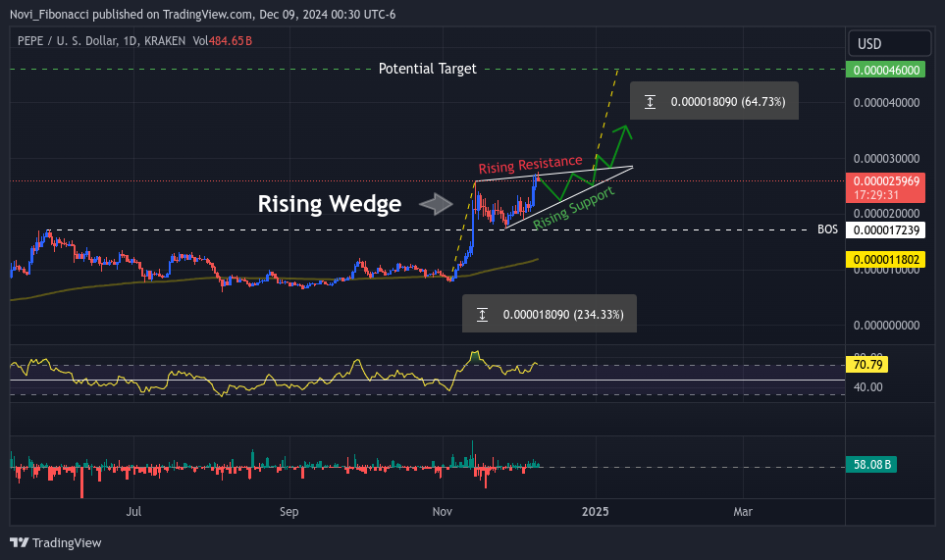Click the current price label 0.000025969
945x560 pixels.
click(x=886, y=181)
